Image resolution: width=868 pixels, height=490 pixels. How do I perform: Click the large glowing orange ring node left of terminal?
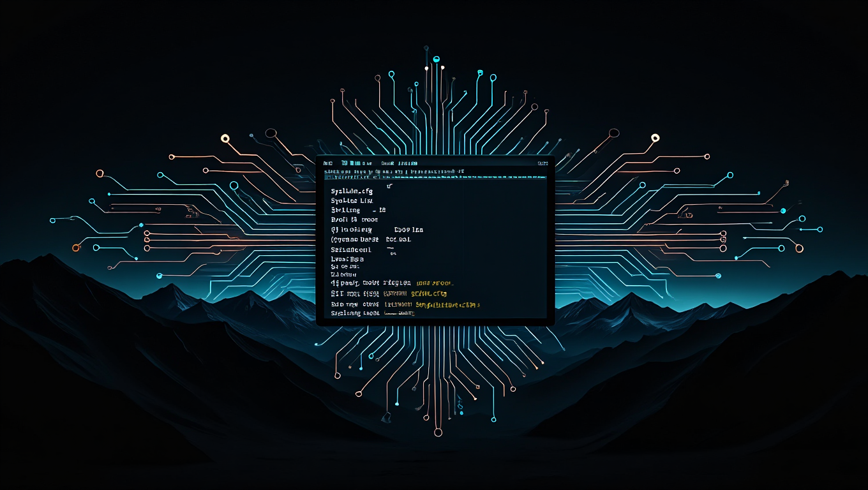[x=225, y=138]
